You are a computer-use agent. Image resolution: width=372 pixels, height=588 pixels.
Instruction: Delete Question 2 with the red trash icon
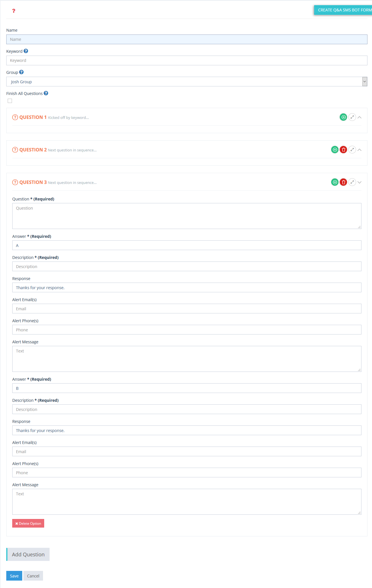(x=344, y=150)
